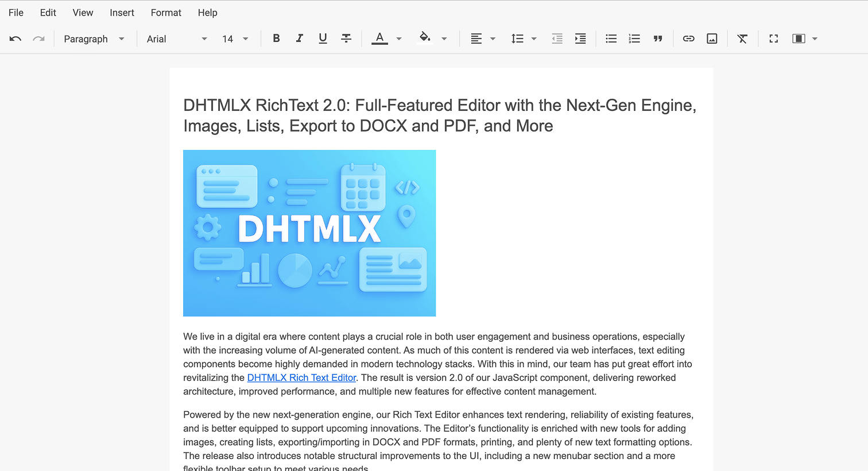The width and height of the screenshot is (868, 471).
Task: Open the View menu
Action: pos(83,13)
